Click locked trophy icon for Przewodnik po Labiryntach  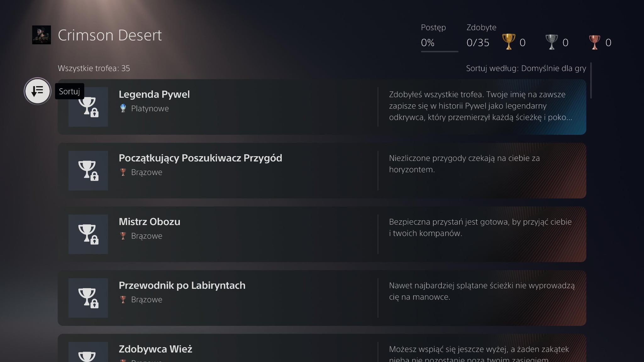88,298
